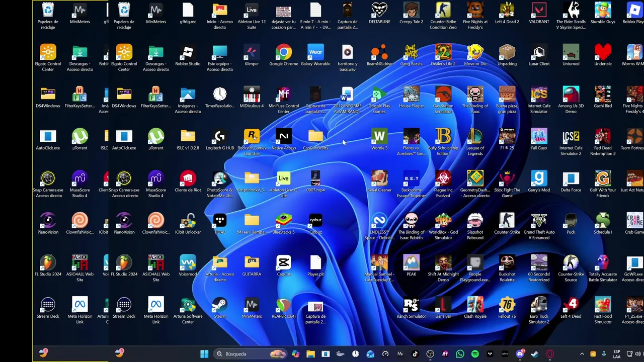Image resolution: width=644 pixels, height=362 pixels.
Task: Select the Stumble Guys icon
Action: click(x=603, y=14)
